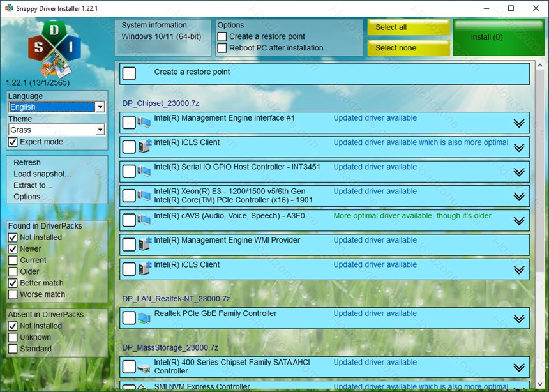This screenshot has width=549, height=392.
Task: Click the 400 Series SATA AHCI drive icon
Action: click(144, 368)
